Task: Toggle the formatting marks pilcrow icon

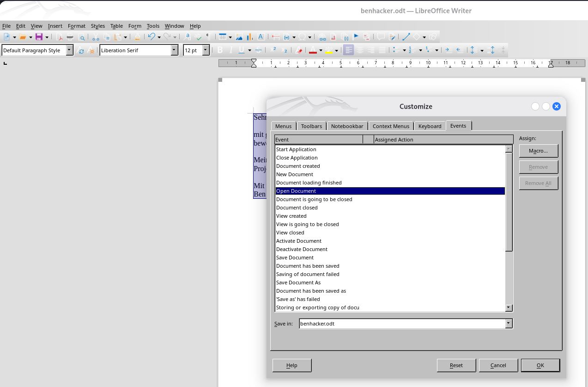Action: pyautogui.click(x=207, y=37)
